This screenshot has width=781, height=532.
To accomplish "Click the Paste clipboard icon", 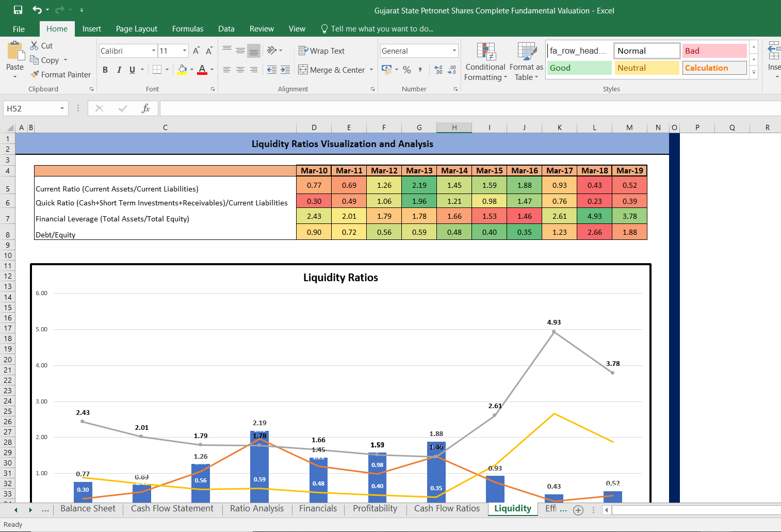I will [x=15, y=51].
